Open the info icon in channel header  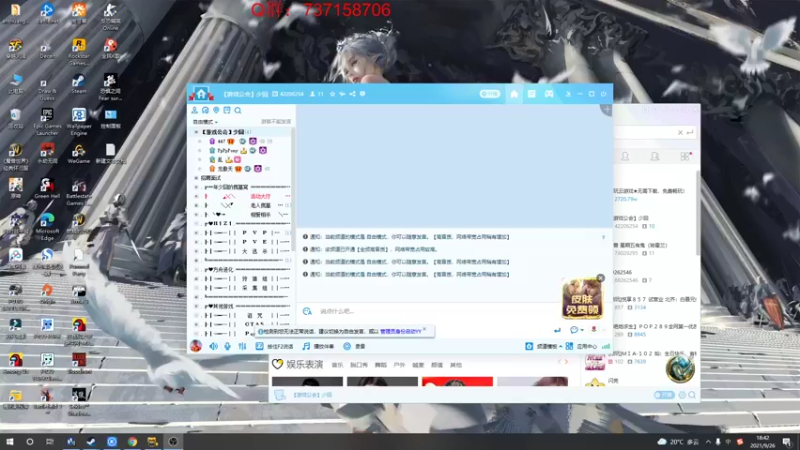[x=363, y=94]
